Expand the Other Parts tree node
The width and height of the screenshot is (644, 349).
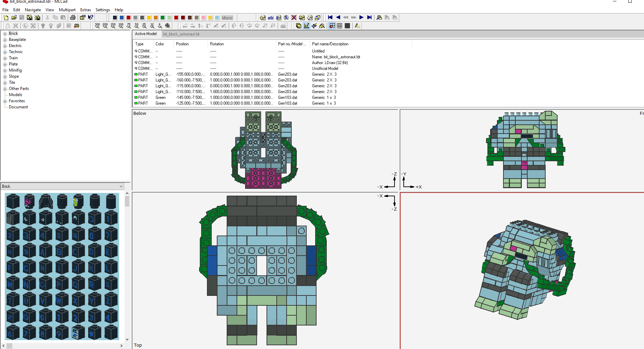pos(5,89)
